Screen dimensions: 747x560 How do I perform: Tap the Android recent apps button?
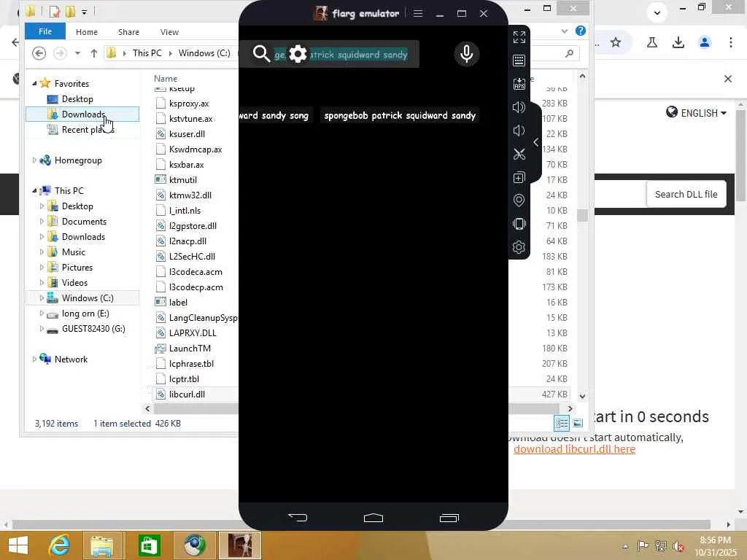pos(449,518)
